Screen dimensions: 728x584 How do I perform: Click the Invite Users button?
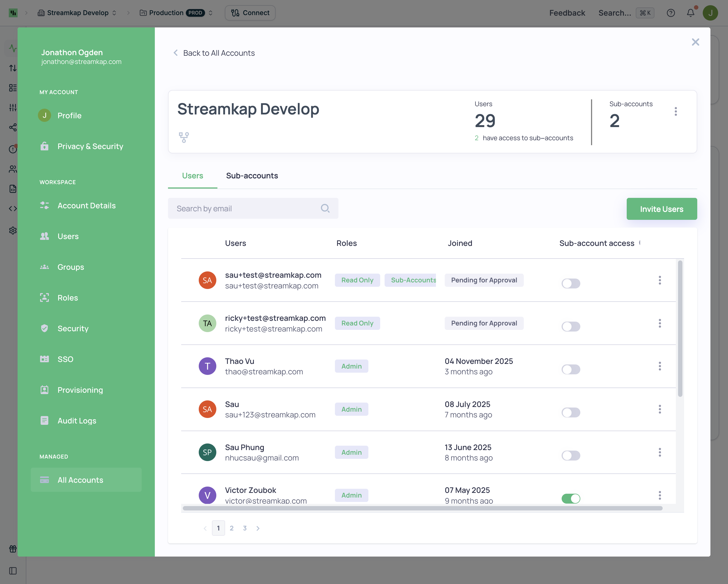pos(661,209)
